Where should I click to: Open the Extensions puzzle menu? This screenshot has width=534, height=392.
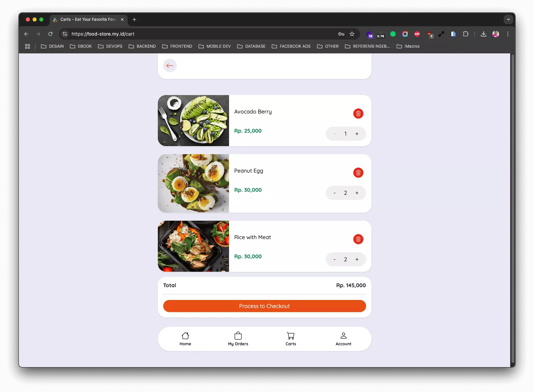click(x=465, y=34)
